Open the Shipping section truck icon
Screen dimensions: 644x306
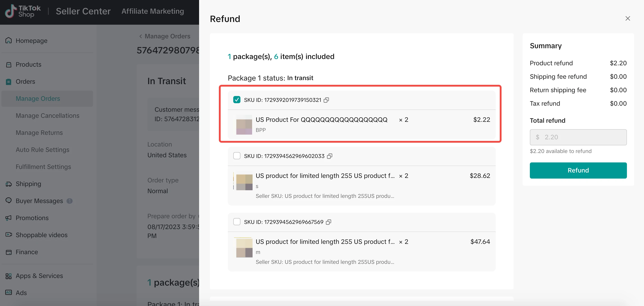pyautogui.click(x=9, y=184)
